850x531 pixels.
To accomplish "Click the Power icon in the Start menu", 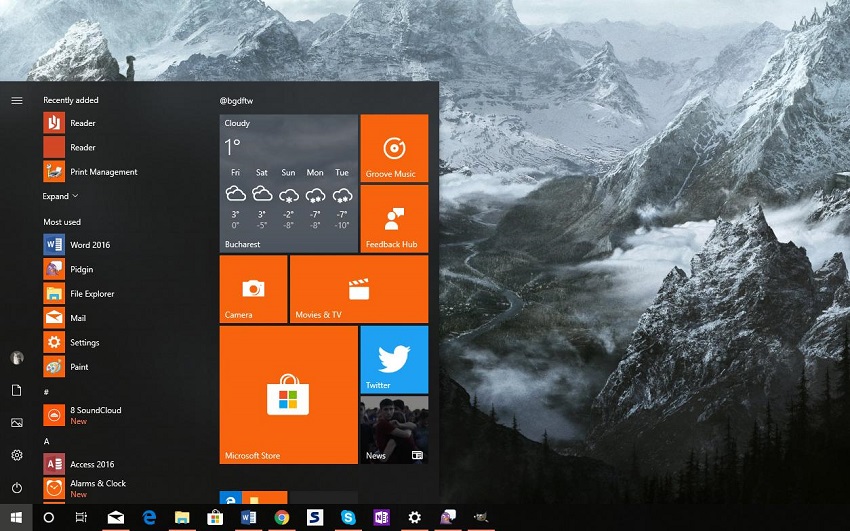I will click(x=17, y=488).
